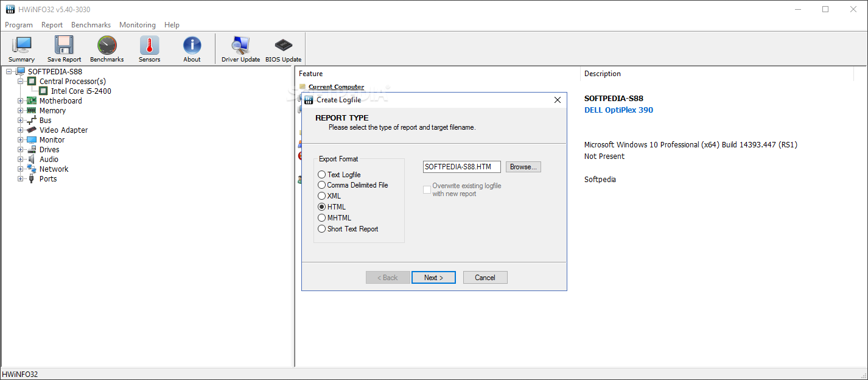Click the Video Adapter card icon
Screen dimensions: 868x380
click(32, 130)
